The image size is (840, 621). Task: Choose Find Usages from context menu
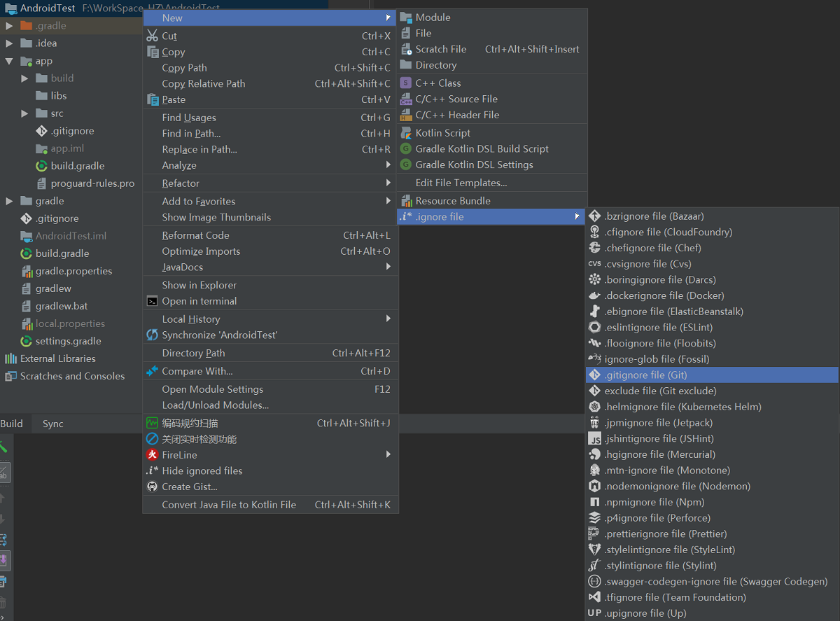tap(270, 118)
